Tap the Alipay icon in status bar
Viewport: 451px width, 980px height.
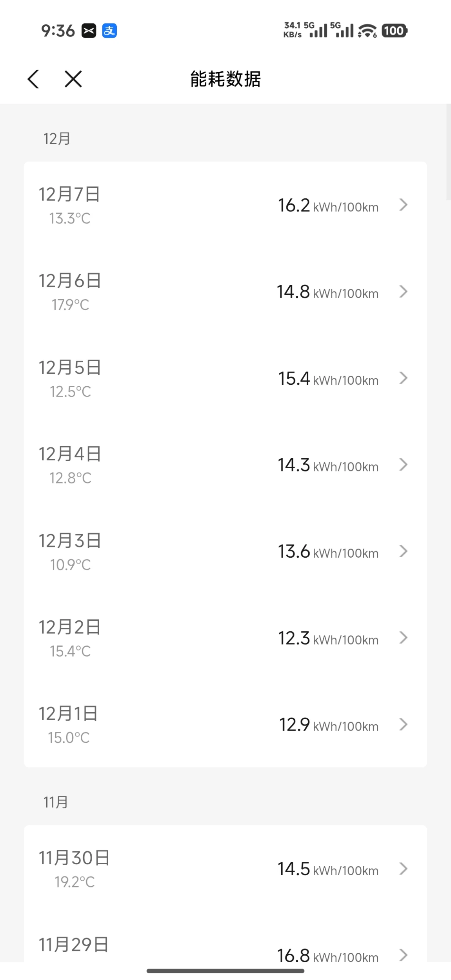click(x=109, y=31)
